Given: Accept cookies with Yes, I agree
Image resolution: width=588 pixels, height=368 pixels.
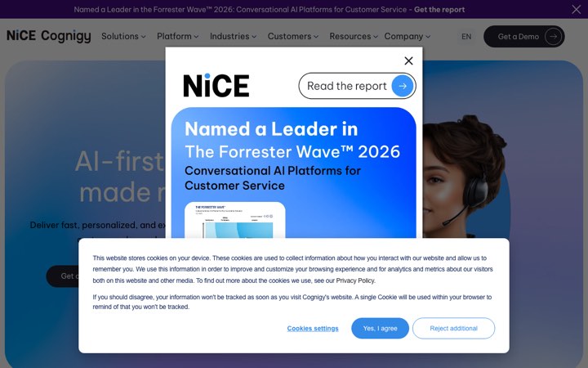Looking at the screenshot, I should point(380,328).
